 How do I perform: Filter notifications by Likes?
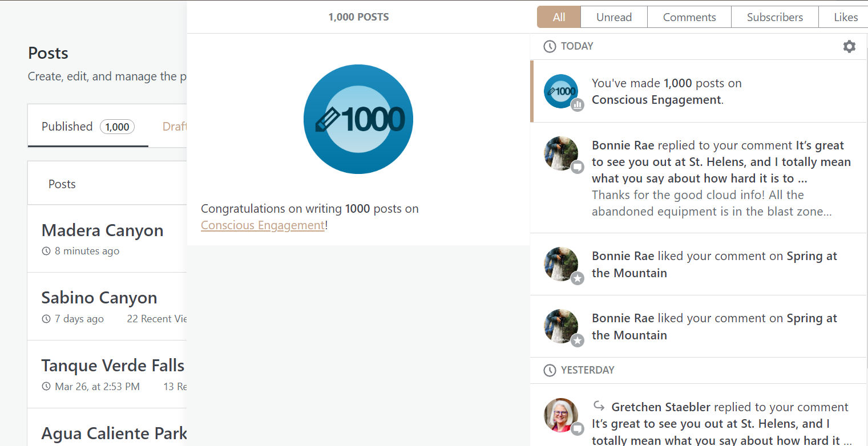(x=845, y=17)
